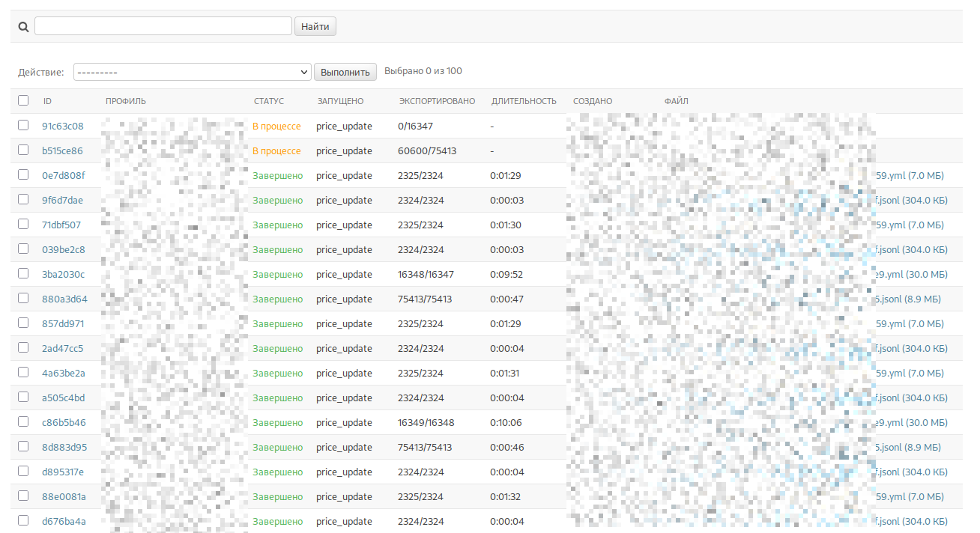This screenshot has height=533, width=980.
Task: Select checkbox for row 3ba2030c
Action: click(23, 273)
